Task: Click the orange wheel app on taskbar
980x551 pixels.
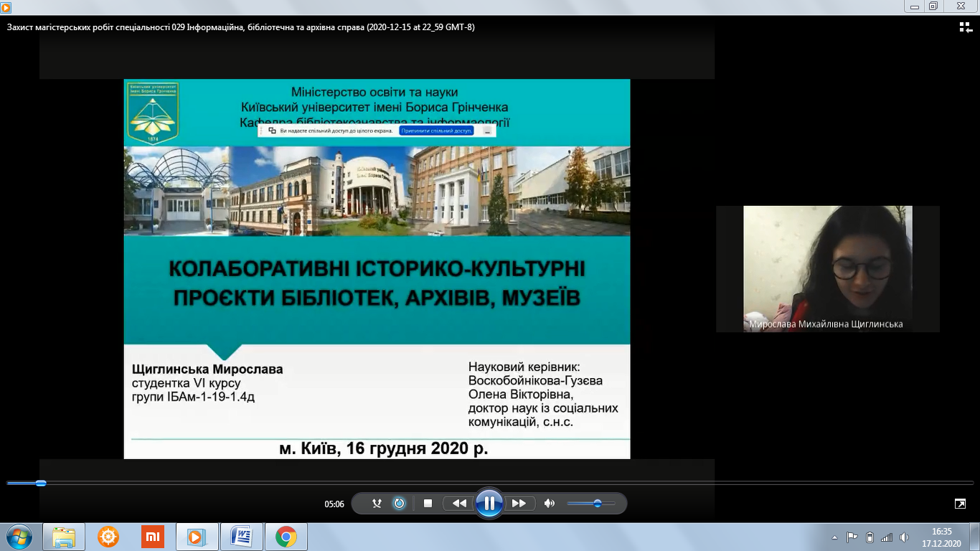Action: coord(108,537)
